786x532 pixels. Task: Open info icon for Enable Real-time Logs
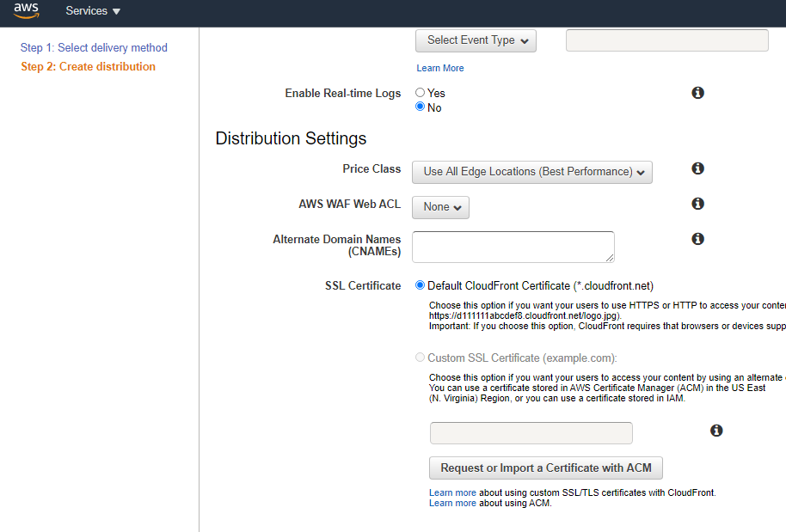(x=697, y=93)
